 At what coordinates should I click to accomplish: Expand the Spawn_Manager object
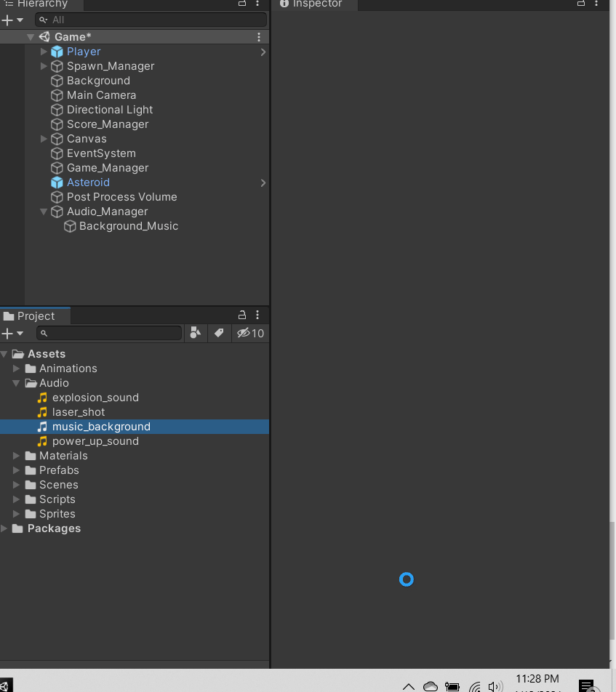pos(44,66)
